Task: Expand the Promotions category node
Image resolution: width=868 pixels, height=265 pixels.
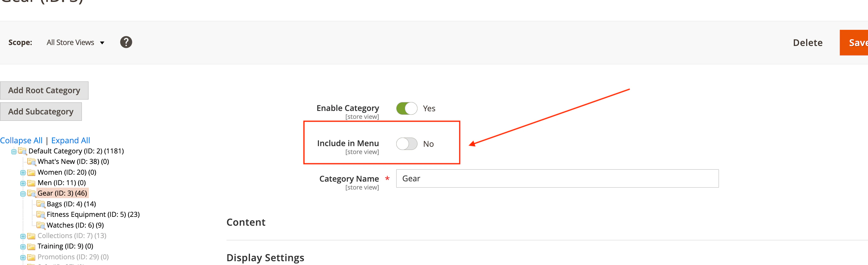Action: 23,257
